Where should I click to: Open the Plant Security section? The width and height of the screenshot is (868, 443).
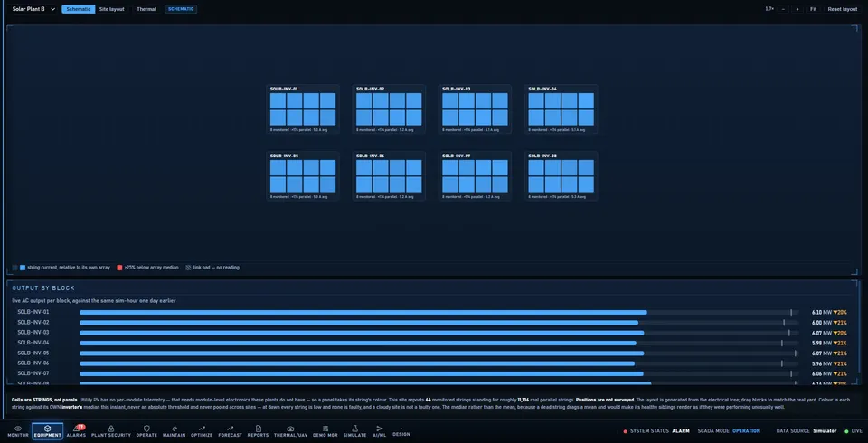pos(111,431)
